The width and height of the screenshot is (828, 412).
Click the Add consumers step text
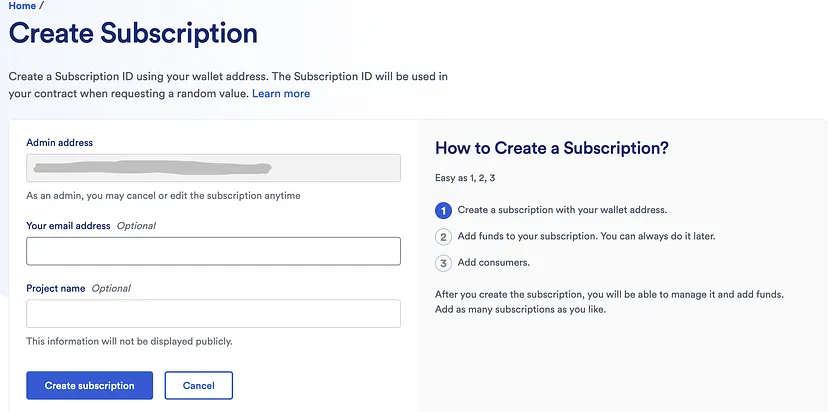(x=494, y=263)
